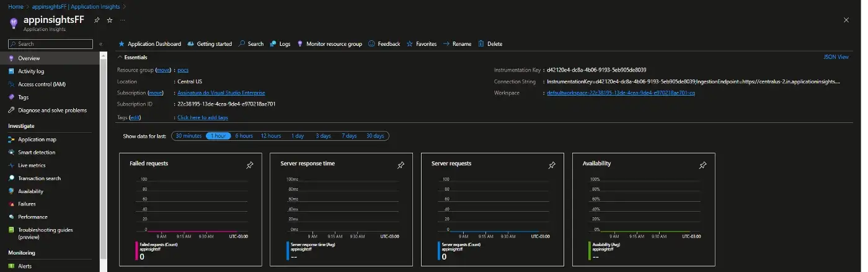Select the 30 days time range

pos(375,136)
